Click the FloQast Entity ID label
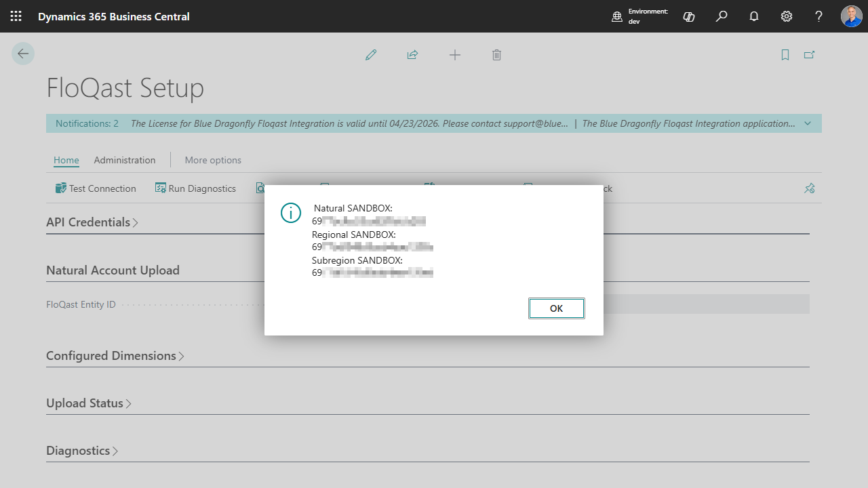The image size is (868, 488). click(x=81, y=304)
